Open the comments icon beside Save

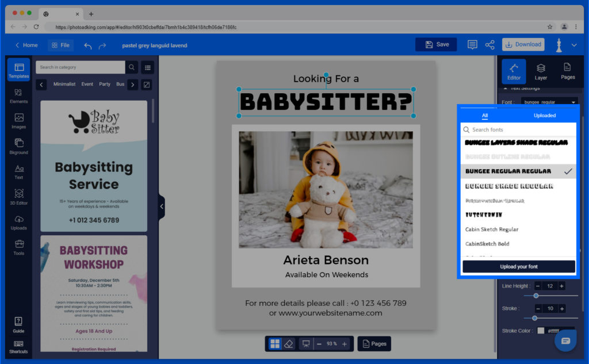click(x=472, y=45)
